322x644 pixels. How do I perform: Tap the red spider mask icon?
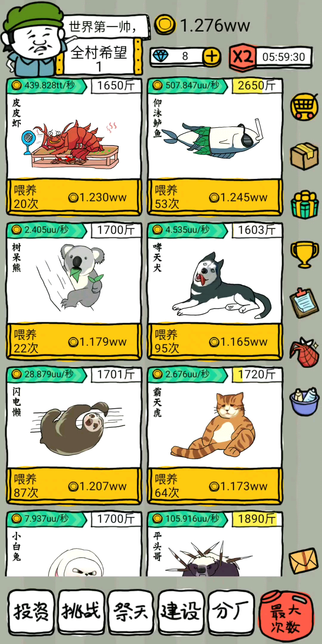coord(304,352)
